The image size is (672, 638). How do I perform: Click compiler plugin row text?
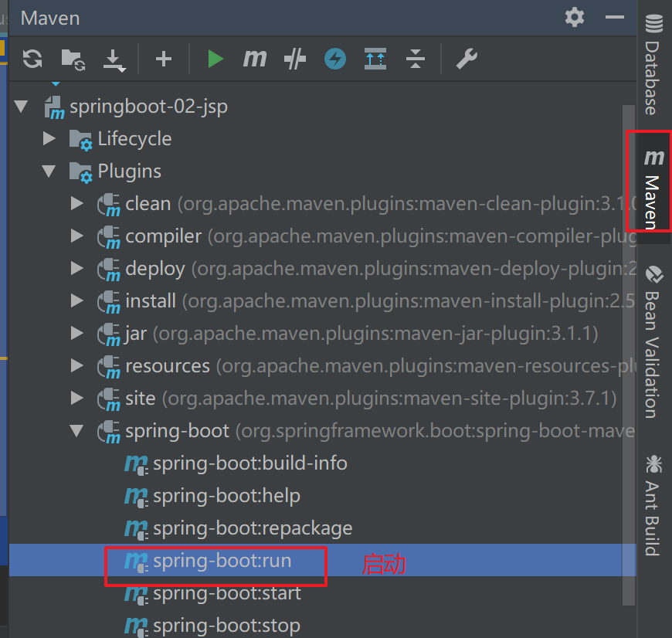click(x=163, y=236)
